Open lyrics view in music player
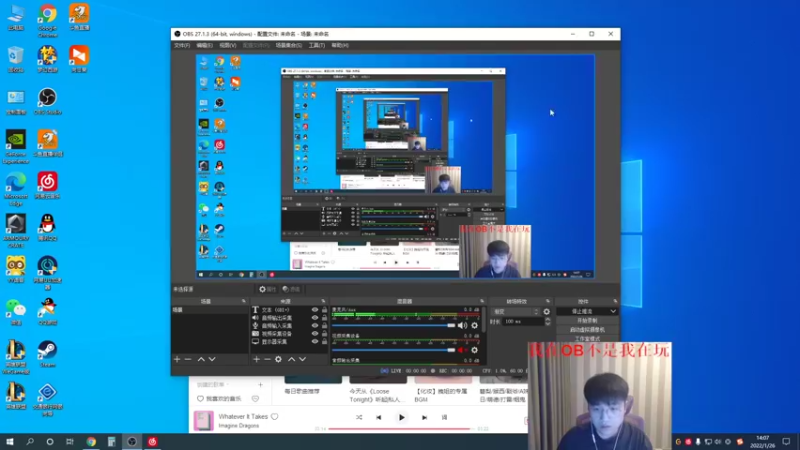 point(444,417)
